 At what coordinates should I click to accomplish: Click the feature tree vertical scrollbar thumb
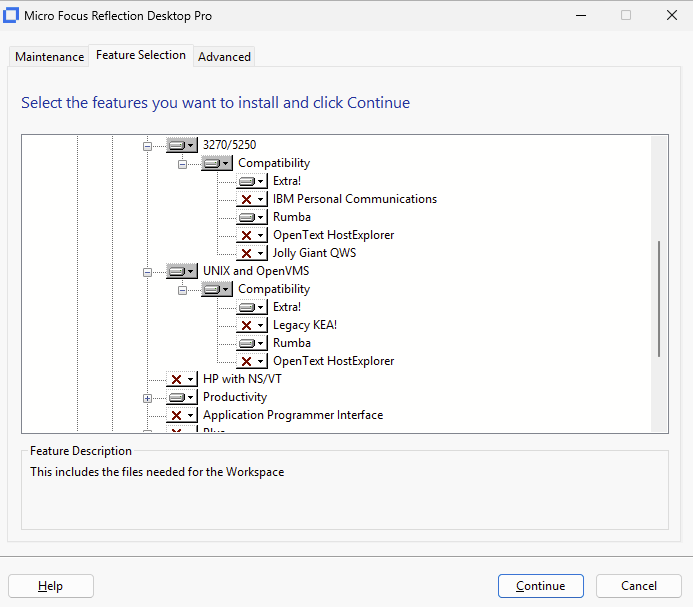tap(659, 299)
